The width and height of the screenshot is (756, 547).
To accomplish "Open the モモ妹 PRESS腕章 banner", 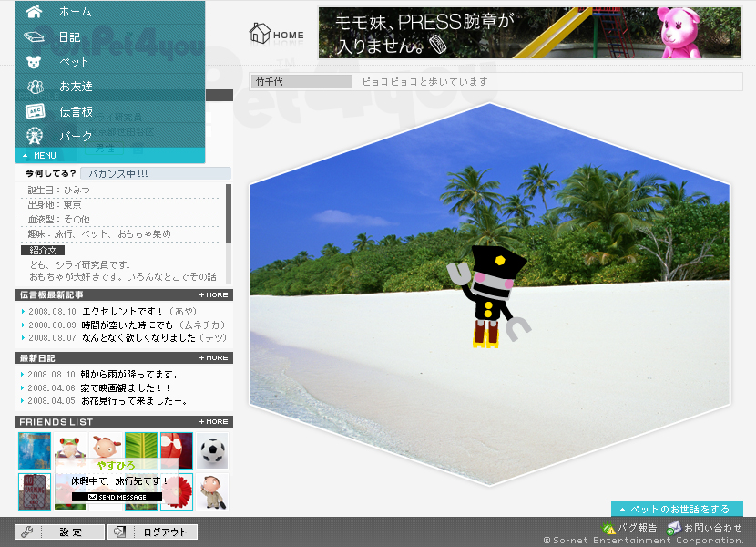I will coord(529,33).
